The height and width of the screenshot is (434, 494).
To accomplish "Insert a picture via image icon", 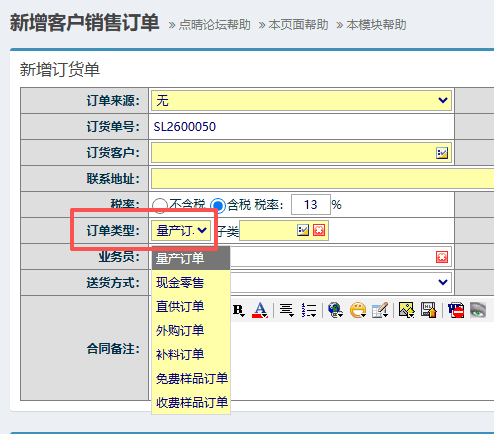I will (406, 310).
